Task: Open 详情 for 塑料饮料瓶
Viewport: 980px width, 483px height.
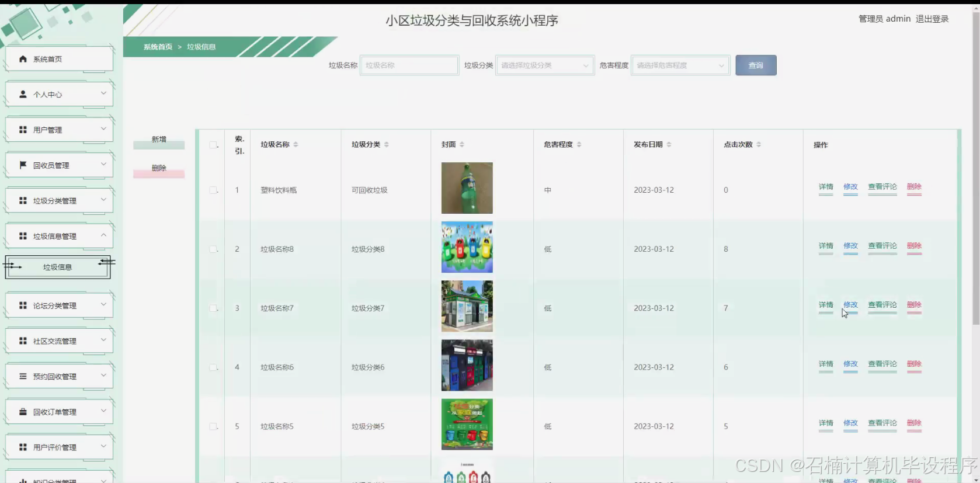Action: click(x=826, y=187)
